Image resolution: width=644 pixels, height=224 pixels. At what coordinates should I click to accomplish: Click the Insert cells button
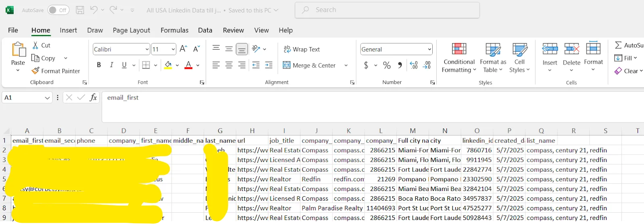(550, 57)
